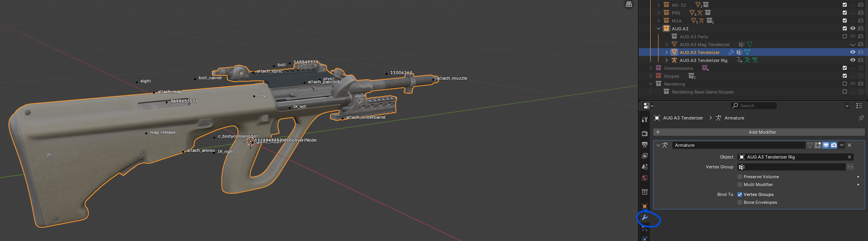Switch to the Object properties tab

tap(645, 206)
